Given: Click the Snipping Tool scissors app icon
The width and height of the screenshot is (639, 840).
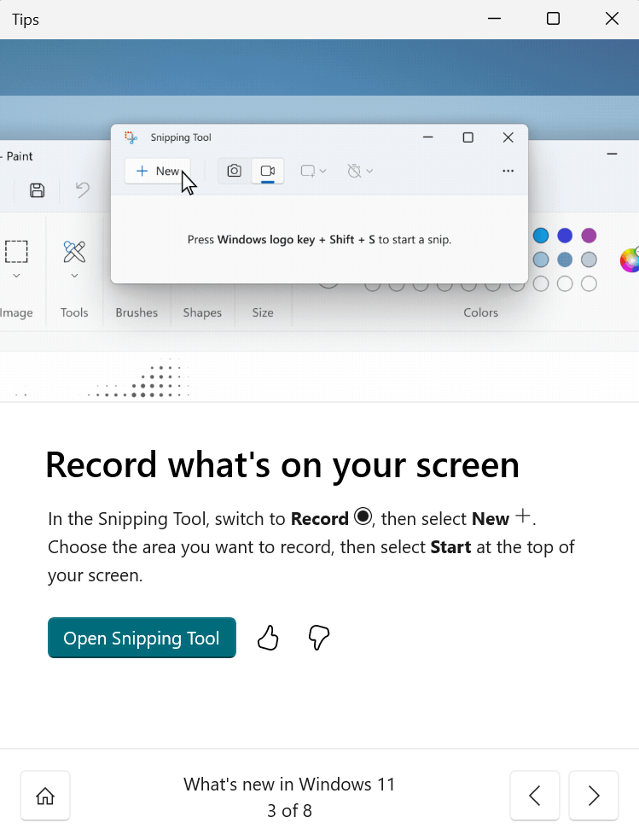Looking at the screenshot, I should (131, 137).
